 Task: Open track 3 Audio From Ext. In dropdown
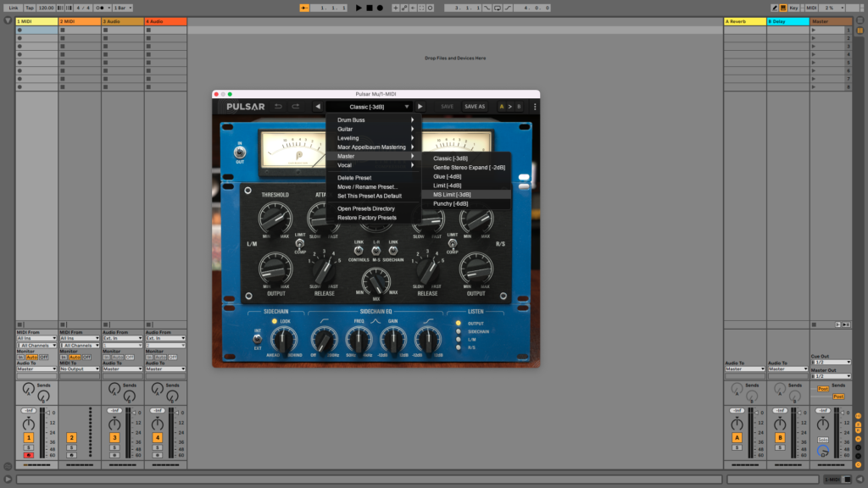coord(122,338)
